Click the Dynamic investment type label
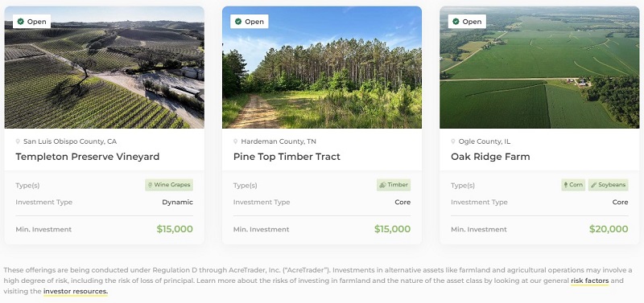 click(177, 203)
